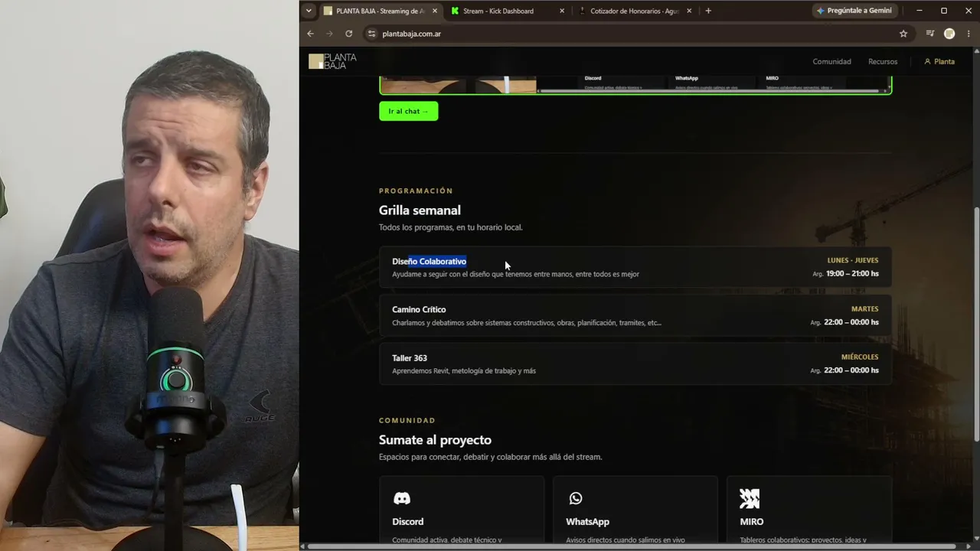Click the vertical page scrollbar

976,324
